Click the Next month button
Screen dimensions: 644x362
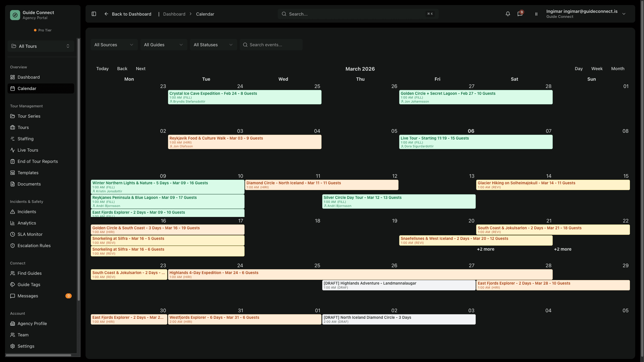[x=141, y=69]
